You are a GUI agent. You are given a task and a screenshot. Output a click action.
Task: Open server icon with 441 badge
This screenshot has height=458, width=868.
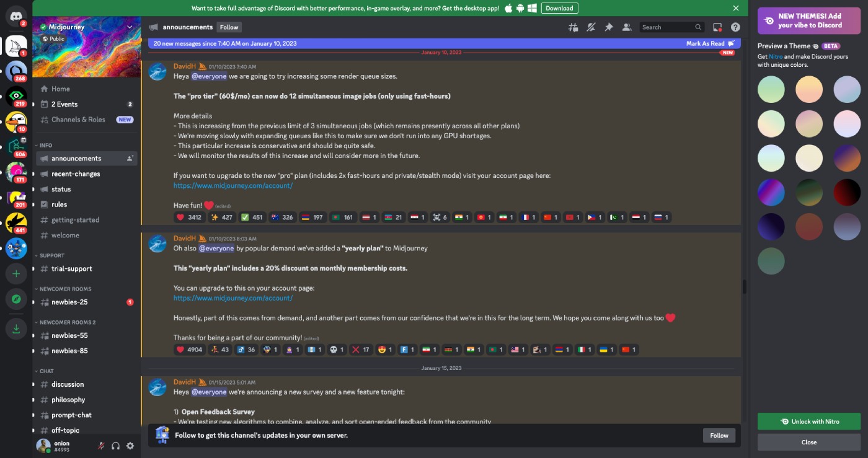[16, 223]
